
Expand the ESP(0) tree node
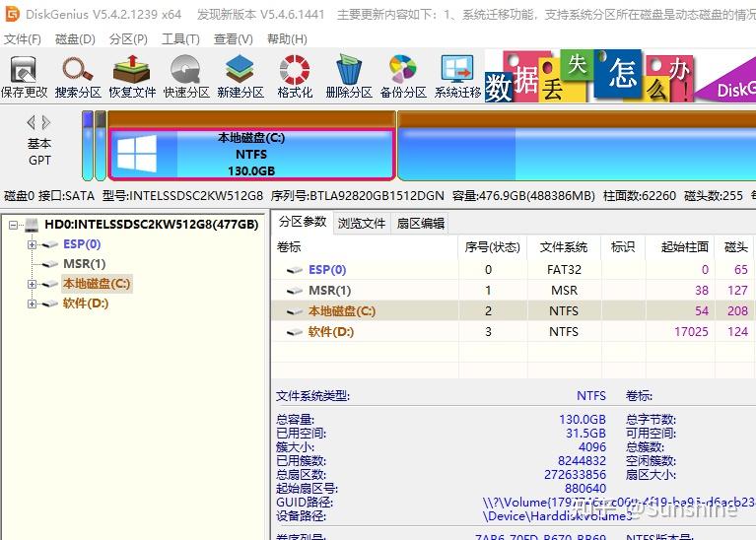(x=32, y=244)
